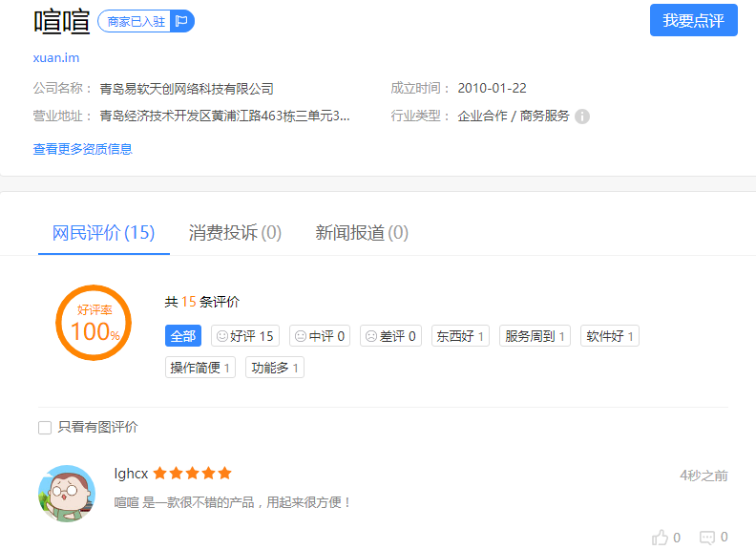Click the truncated address 青岛经济技术开发区黄浦江路

coord(224,116)
